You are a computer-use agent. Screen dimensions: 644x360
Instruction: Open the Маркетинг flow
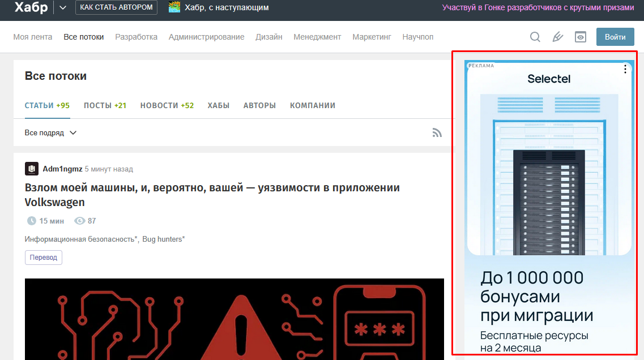tap(372, 37)
